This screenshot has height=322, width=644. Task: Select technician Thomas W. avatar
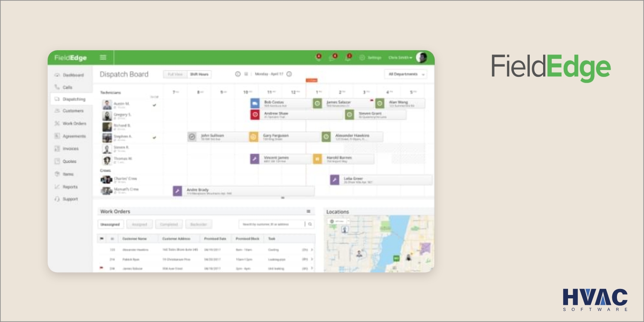click(x=107, y=160)
